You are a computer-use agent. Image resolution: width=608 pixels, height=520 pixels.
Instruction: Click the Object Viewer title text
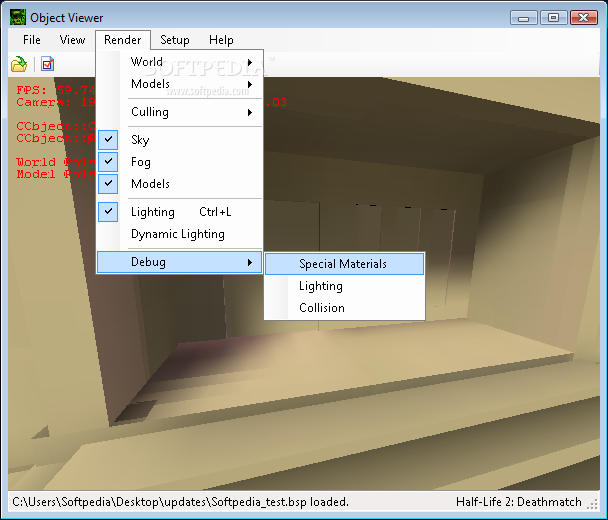67,18
